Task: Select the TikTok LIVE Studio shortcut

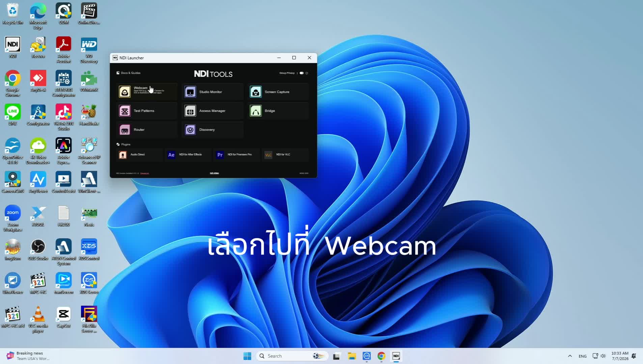Action: [63, 117]
